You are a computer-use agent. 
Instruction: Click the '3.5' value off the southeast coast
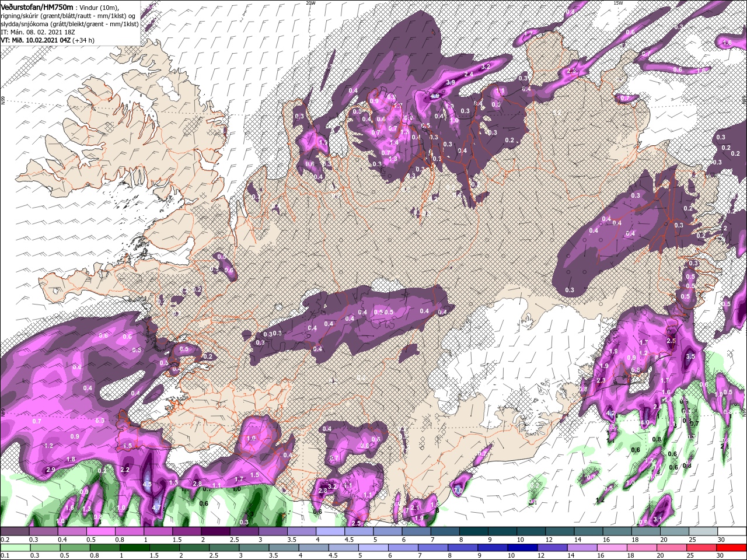tap(691, 356)
